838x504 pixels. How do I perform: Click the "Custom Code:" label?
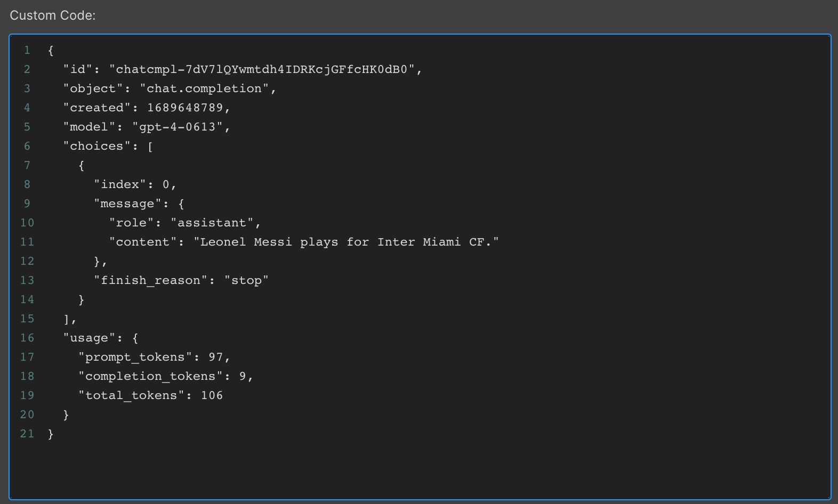(53, 15)
